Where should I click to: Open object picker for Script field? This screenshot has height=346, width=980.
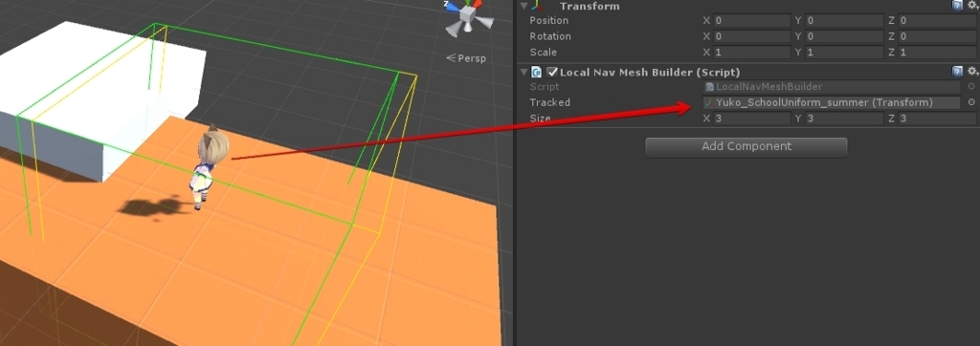click(x=971, y=87)
